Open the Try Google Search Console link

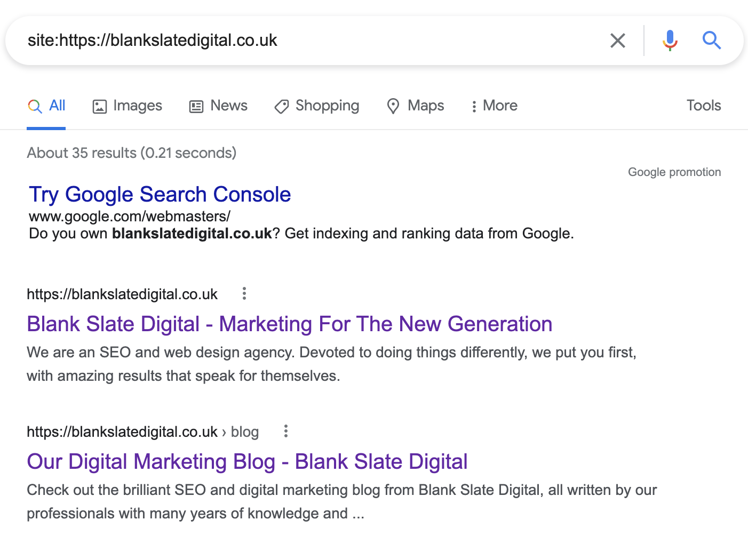point(160,195)
